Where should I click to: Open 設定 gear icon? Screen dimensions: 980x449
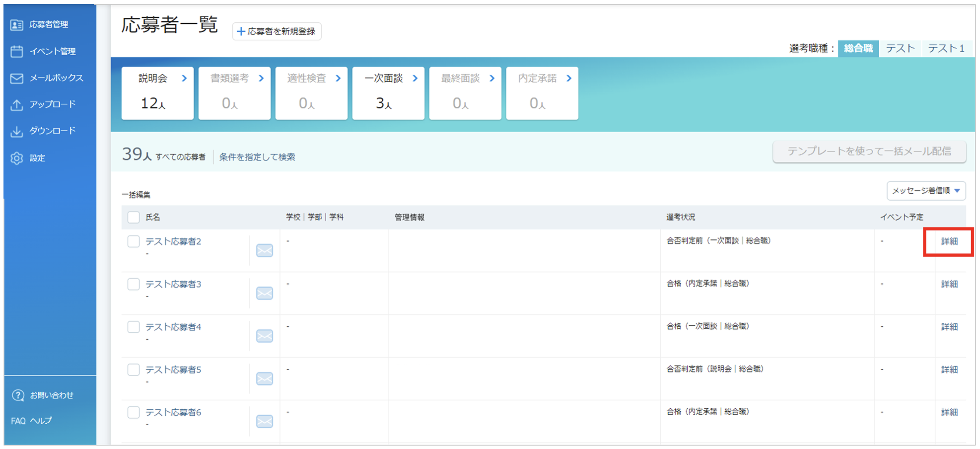(17, 158)
